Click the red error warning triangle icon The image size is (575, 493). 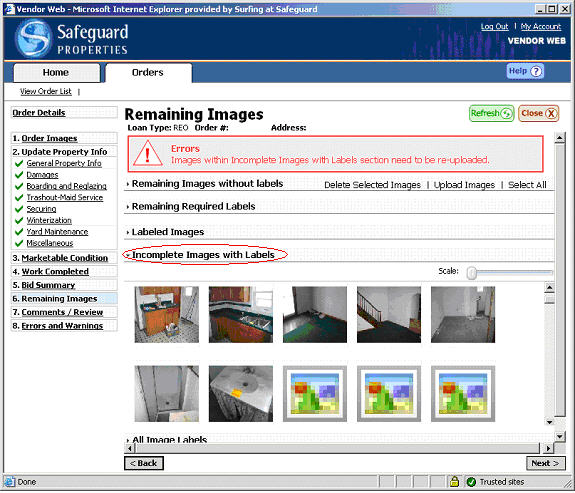(x=147, y=153)
